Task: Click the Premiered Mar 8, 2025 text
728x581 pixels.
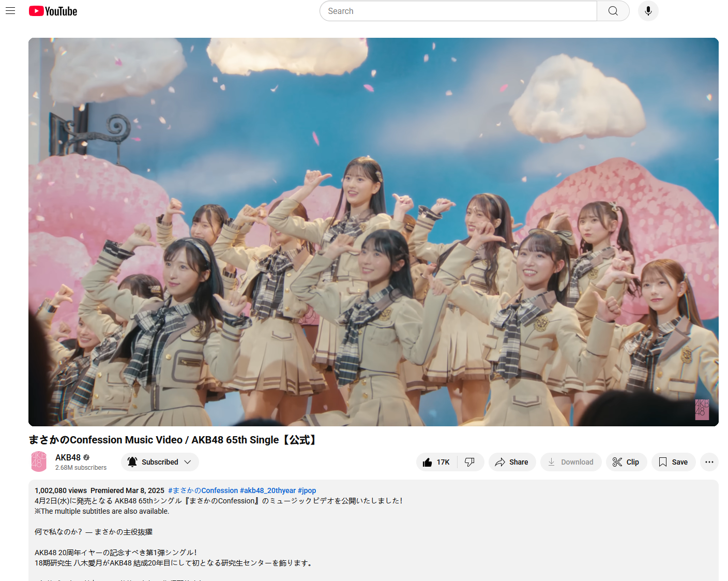Action: (x=127, y=490)
